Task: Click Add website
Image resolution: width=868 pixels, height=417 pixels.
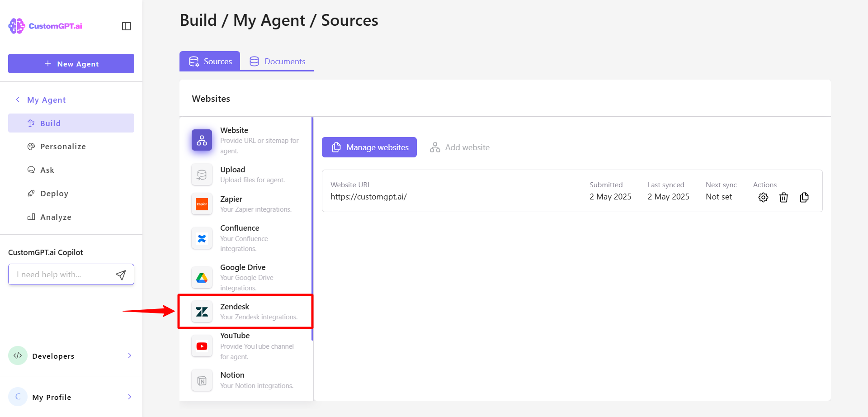Action: pyautogui.click(x=460, y=147)
